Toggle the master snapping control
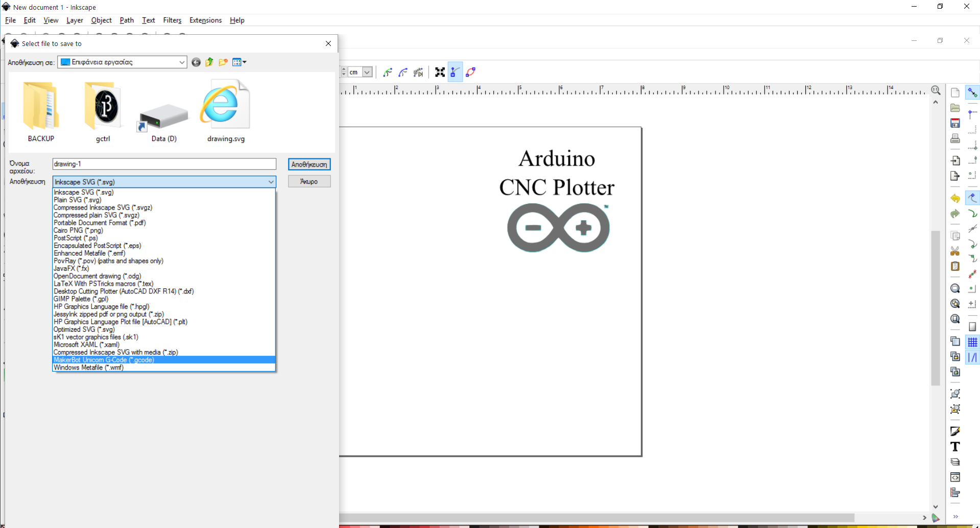Image resolution: width=980 pixels, height=528 pixels. [x=973, y=92]
